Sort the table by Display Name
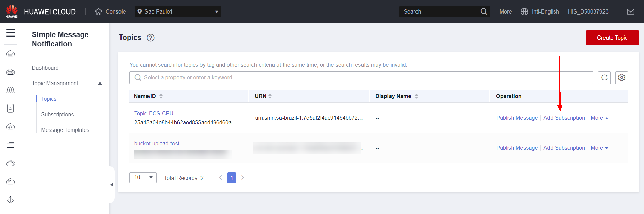Viewport: 644px width, 214px height. click(416, 96)
